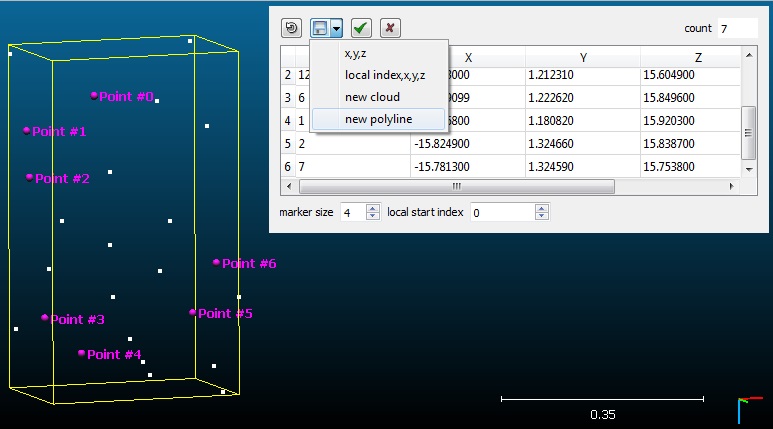Click the Point #4 label in 3D view
The image size is (773, 429).
coord(114,355)
